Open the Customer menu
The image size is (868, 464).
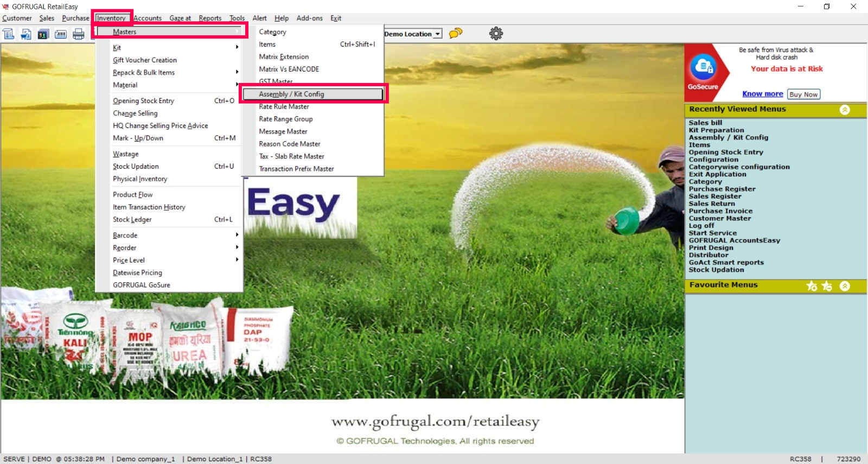point(17,18)
